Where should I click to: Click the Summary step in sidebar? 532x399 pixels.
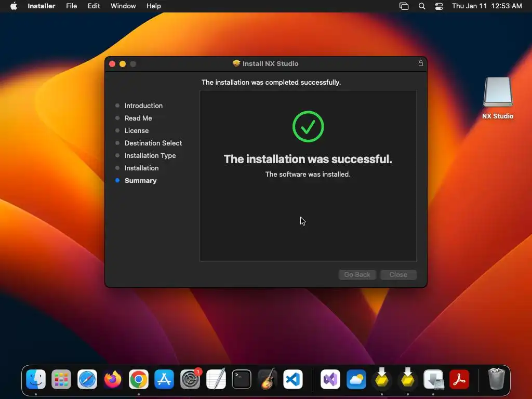point(140,180)
